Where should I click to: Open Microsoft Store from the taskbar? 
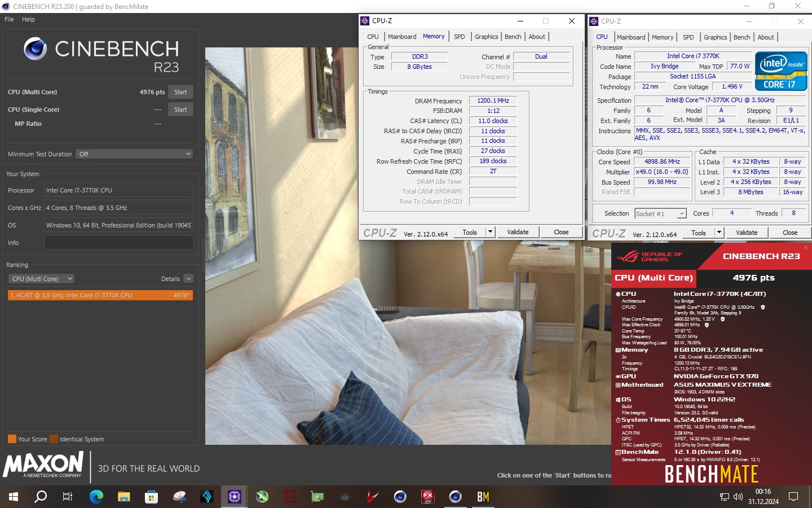coord(151,497)
